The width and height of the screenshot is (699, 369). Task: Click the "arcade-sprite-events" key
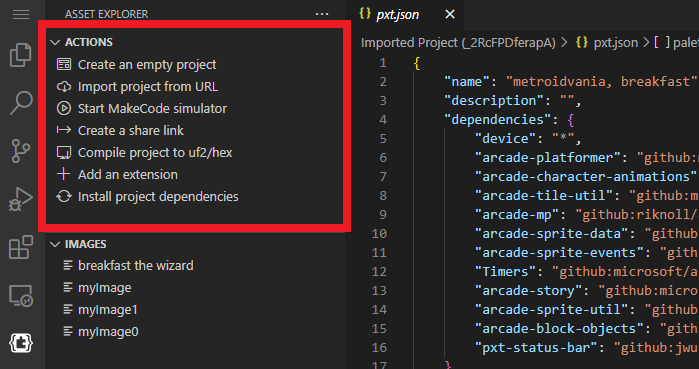click(559, 253)
